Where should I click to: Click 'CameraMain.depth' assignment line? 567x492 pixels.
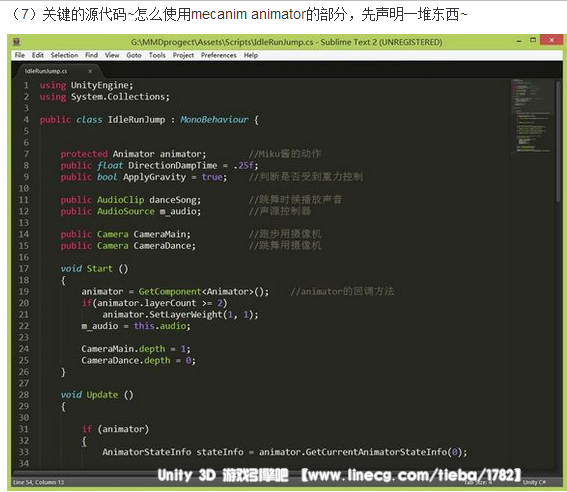(136, 349)
